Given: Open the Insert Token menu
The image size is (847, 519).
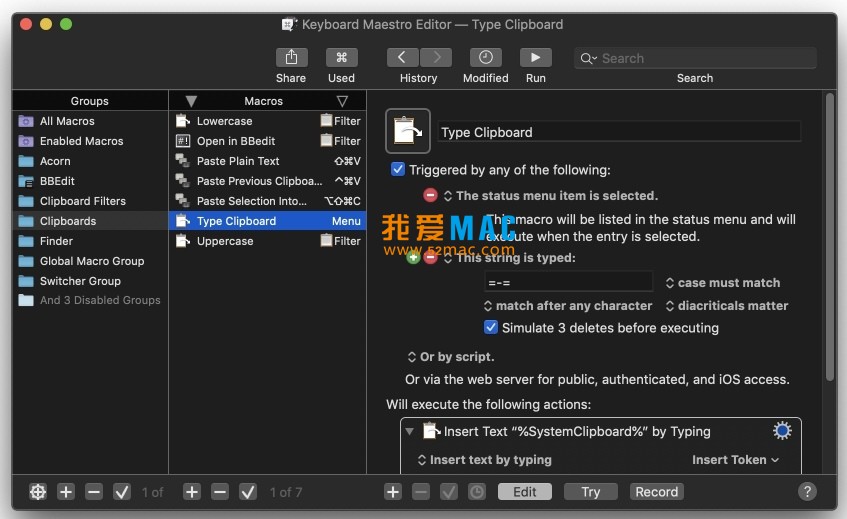Looking at the screenshot, I should tap(735, 460).
